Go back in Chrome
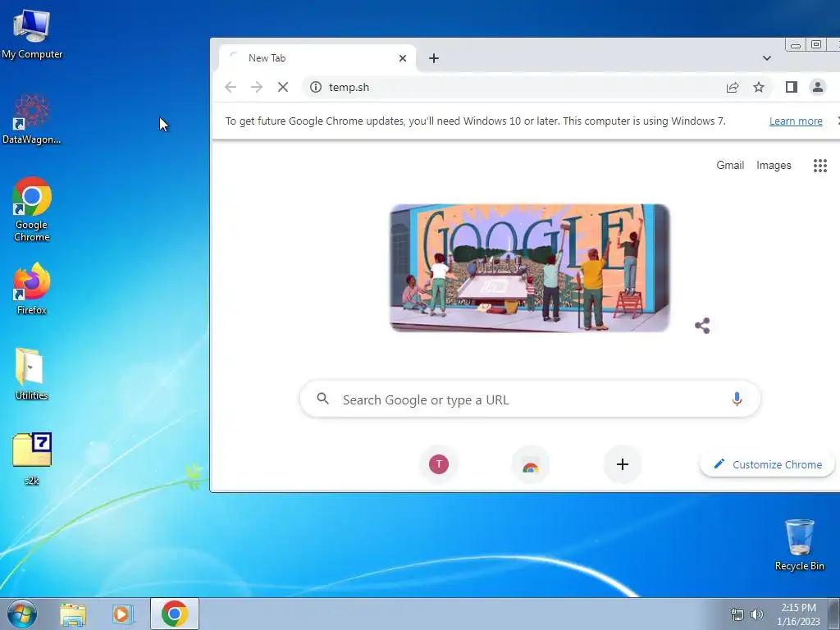The height and width of the screenshot is (630, 840). 231,87
